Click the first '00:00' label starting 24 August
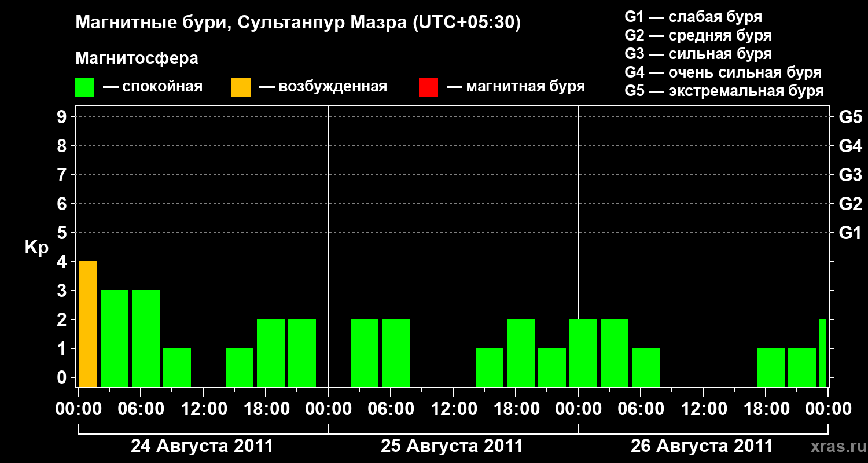868x463 pixels. 78,409
